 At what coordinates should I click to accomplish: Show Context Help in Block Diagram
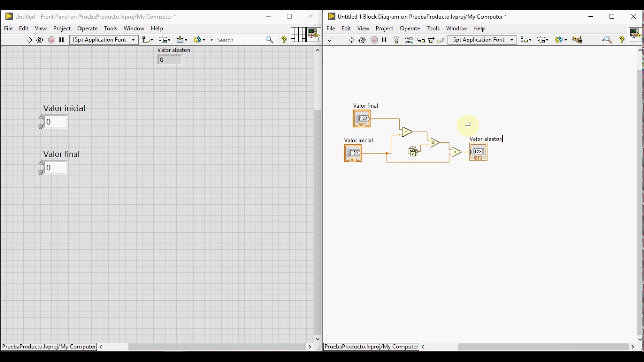[x=622, y=40]
